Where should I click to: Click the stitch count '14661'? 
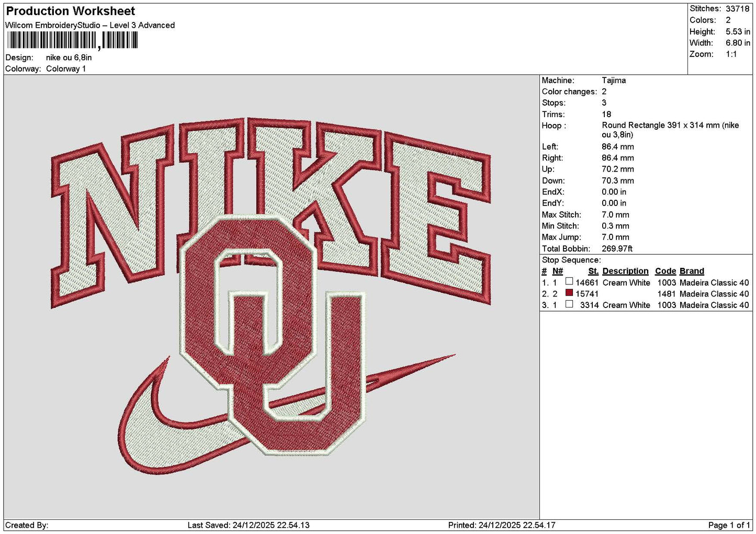[587, 282]
